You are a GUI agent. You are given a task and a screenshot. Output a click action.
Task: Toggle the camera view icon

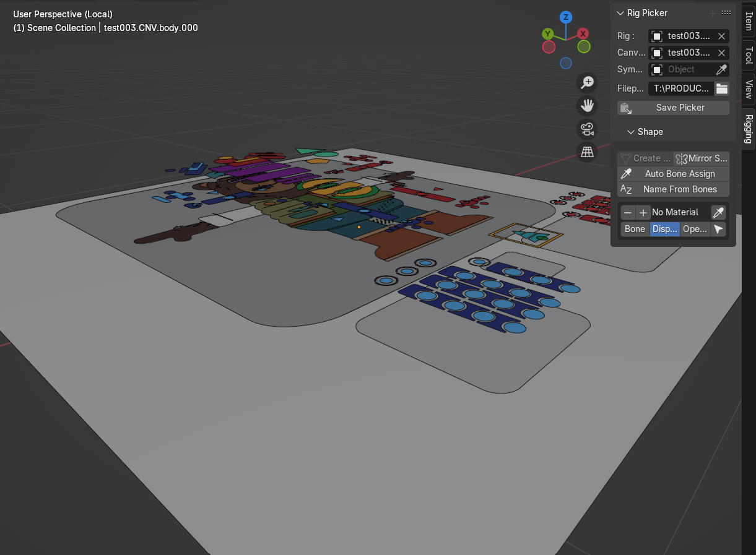tap(587, 129)
